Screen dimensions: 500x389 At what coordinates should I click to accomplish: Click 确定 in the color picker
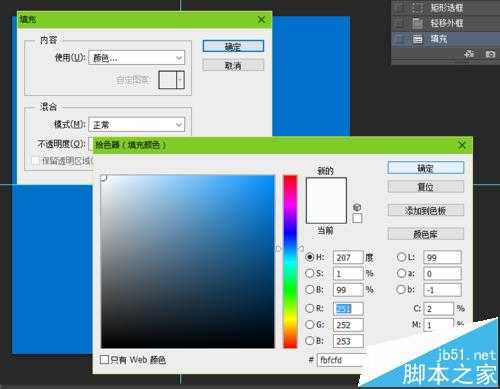[x=426, y=168]
